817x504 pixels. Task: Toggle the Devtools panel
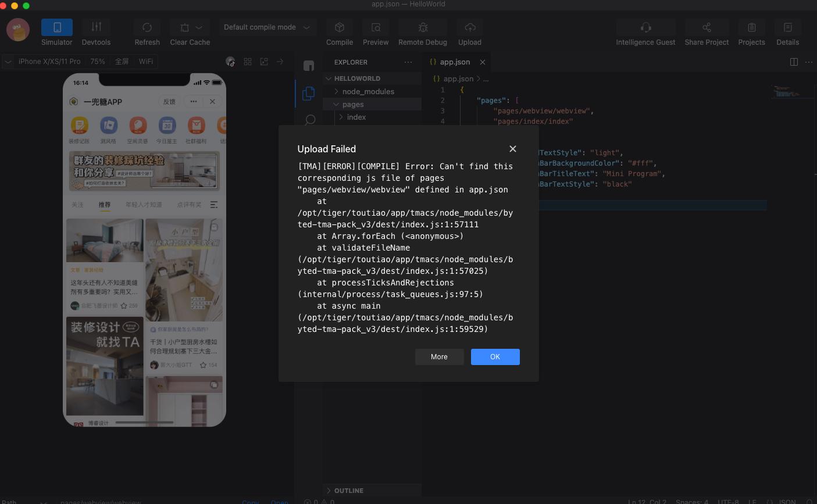97,27
